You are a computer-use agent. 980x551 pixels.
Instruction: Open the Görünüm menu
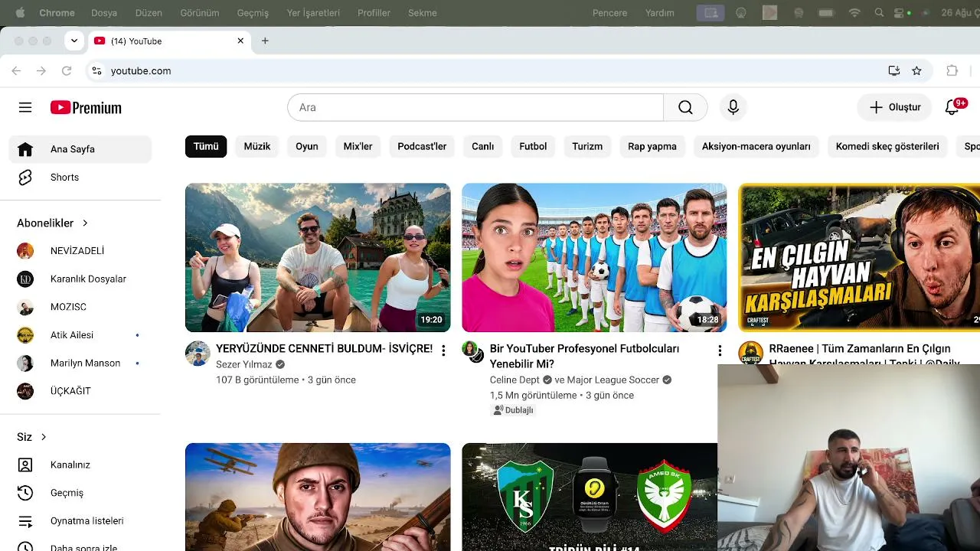[x=200, y=13]
